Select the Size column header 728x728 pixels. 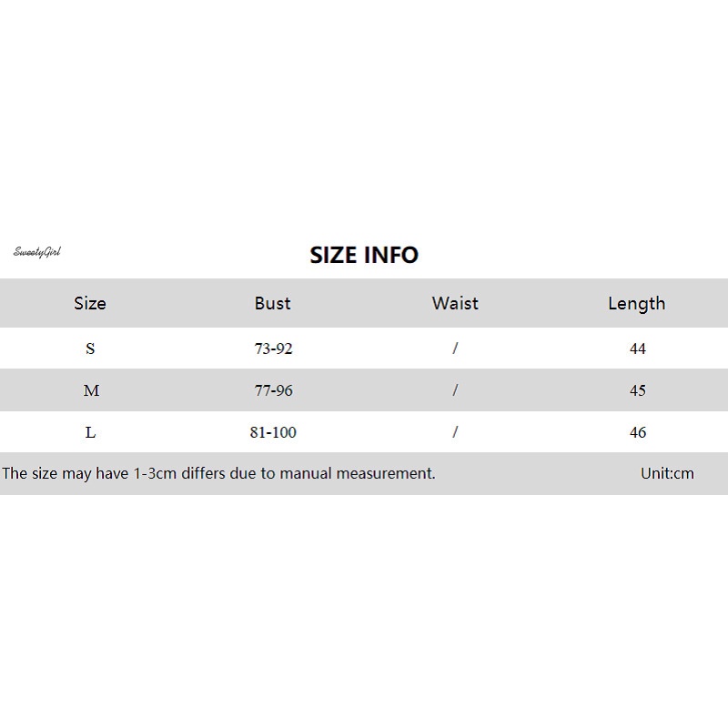click(x=90, y=303)
